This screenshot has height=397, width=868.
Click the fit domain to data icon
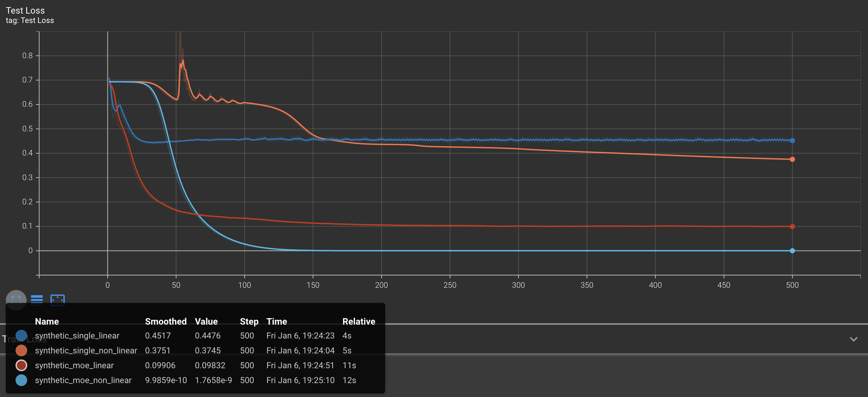click(x=57, y=299)
